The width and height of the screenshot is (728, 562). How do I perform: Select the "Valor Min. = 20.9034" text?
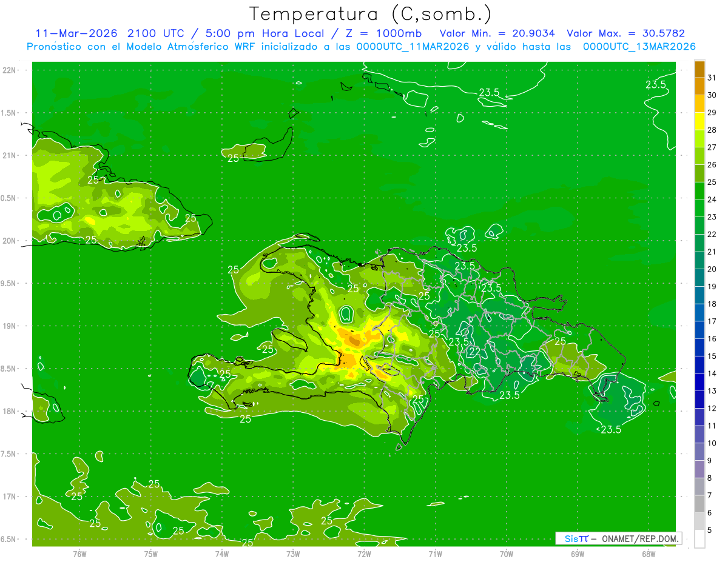pyautogui.click(x=497, y=33)
